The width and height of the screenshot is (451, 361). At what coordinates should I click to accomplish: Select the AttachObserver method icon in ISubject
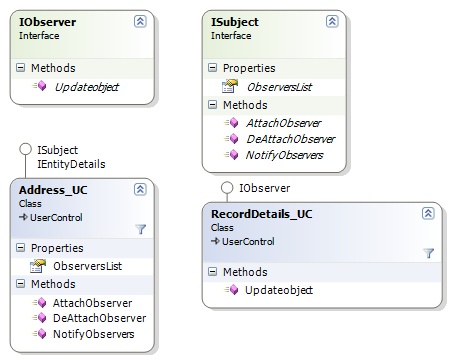(232, 123)
